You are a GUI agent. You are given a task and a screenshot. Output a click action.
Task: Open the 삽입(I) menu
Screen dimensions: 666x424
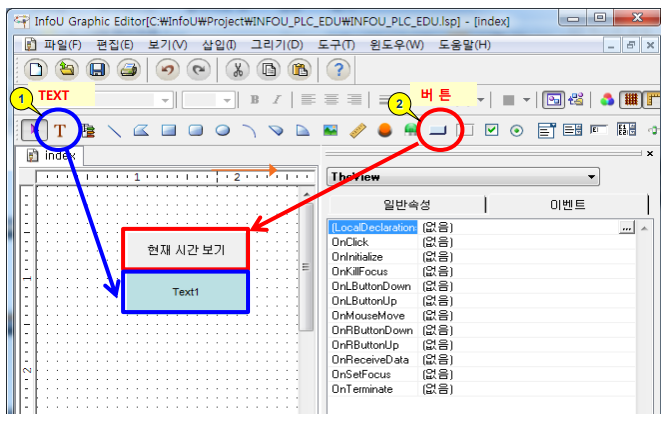coord(219,45)
